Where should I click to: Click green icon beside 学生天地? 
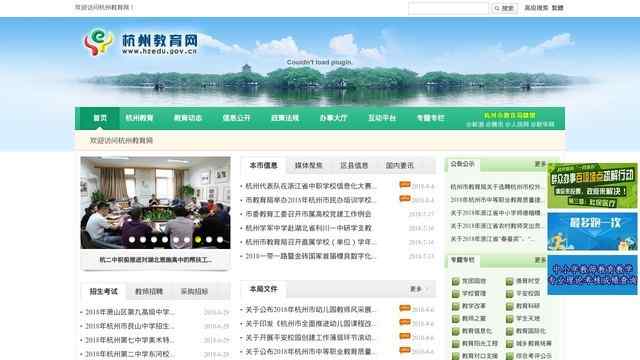509,319
